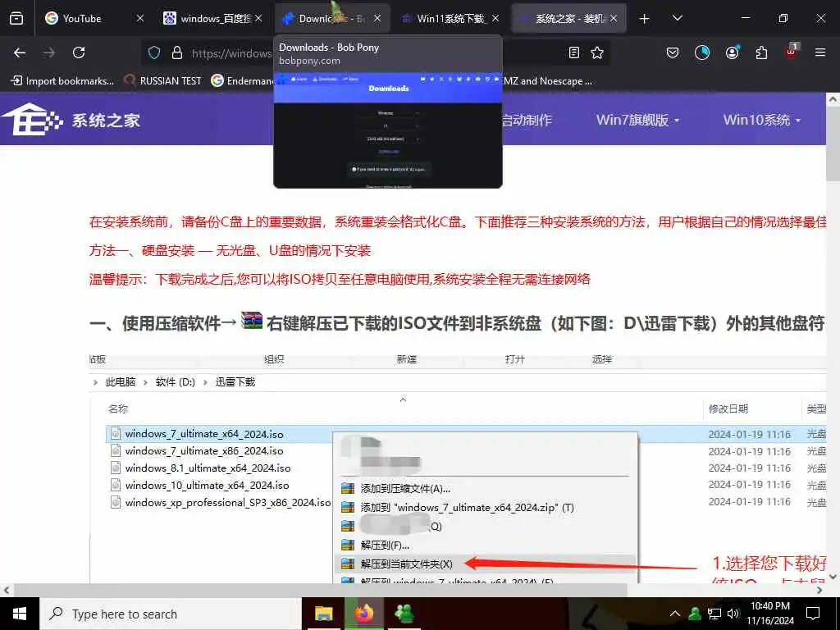
Task: Click the blue circular extension icon
Action: (x=702, y=52)
